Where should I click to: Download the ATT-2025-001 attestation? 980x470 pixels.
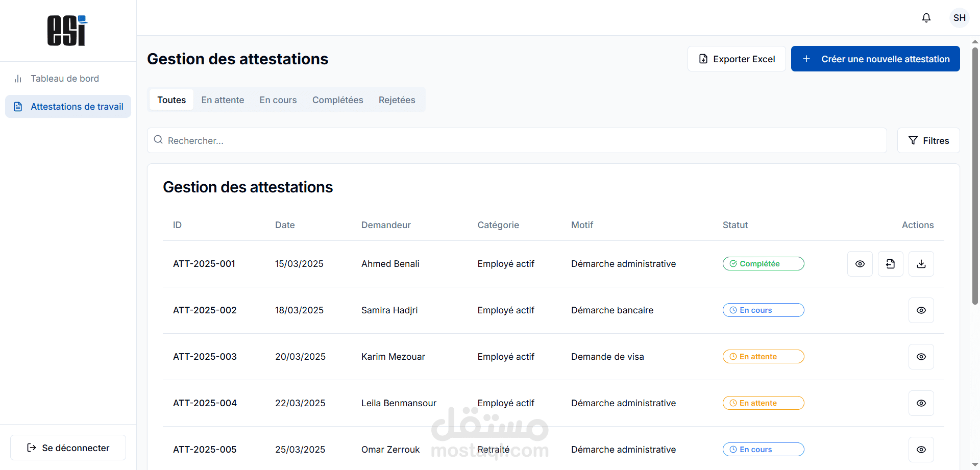tap(921, 264)
